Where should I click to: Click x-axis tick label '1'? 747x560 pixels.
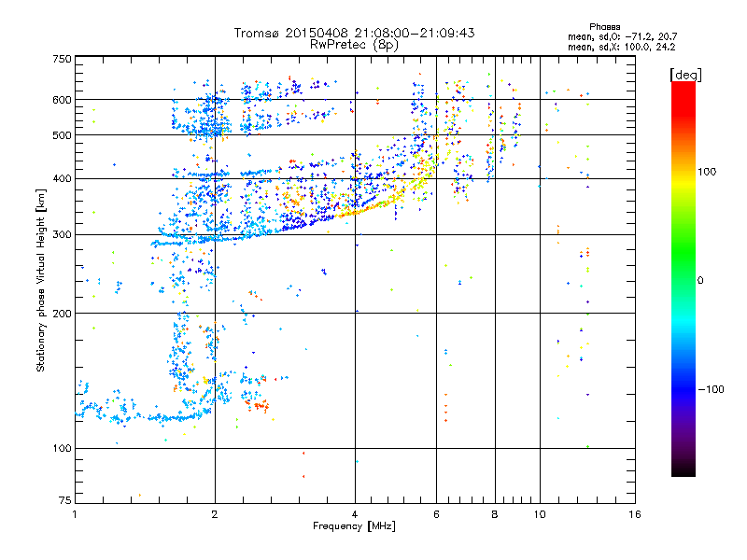pos(75,514)
